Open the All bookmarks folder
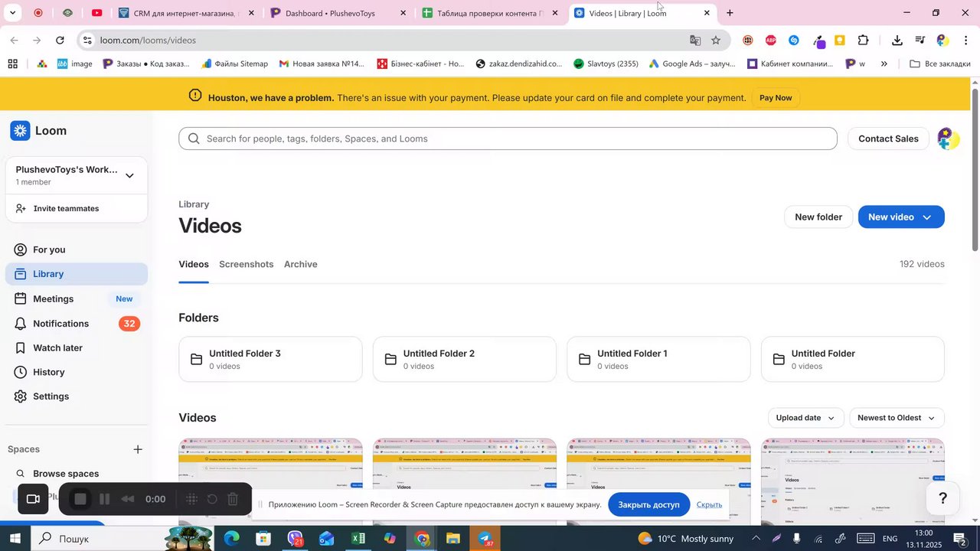Viewport: 980px width, 551px height. tap(939, 64)
